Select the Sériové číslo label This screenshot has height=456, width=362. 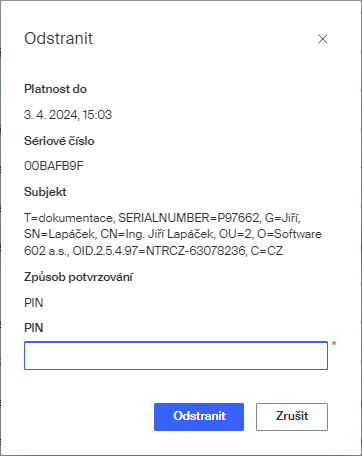pos(59,141)
